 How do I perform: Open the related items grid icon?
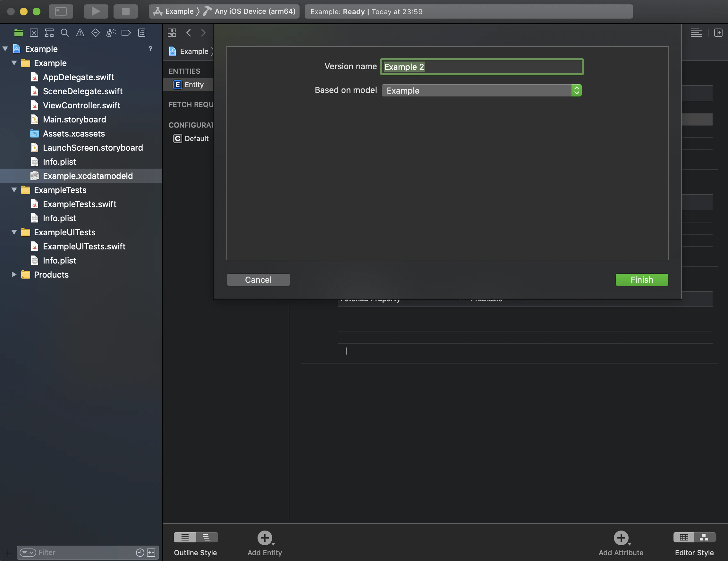point(172,33)
